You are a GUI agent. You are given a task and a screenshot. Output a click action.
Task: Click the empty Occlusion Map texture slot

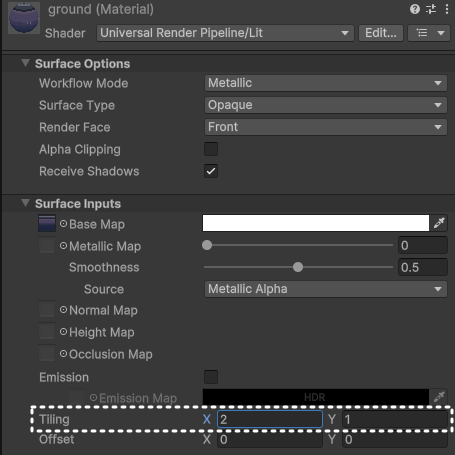47,353
